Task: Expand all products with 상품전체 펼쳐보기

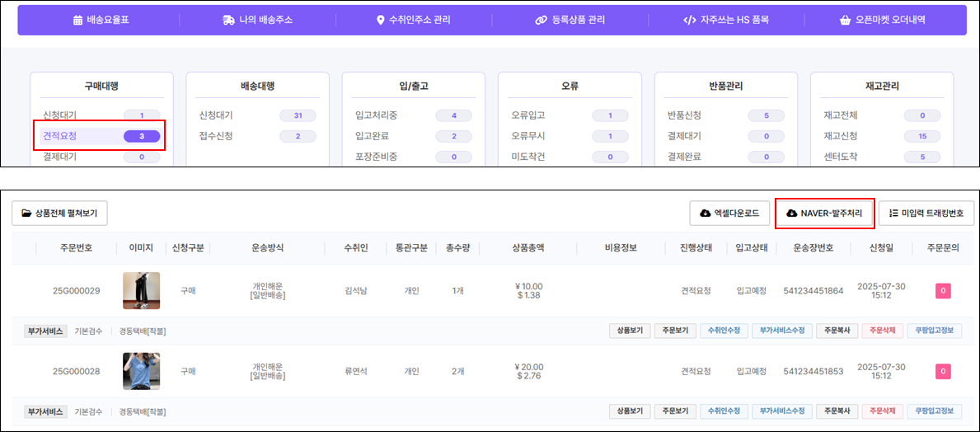Action: point(59,214)
